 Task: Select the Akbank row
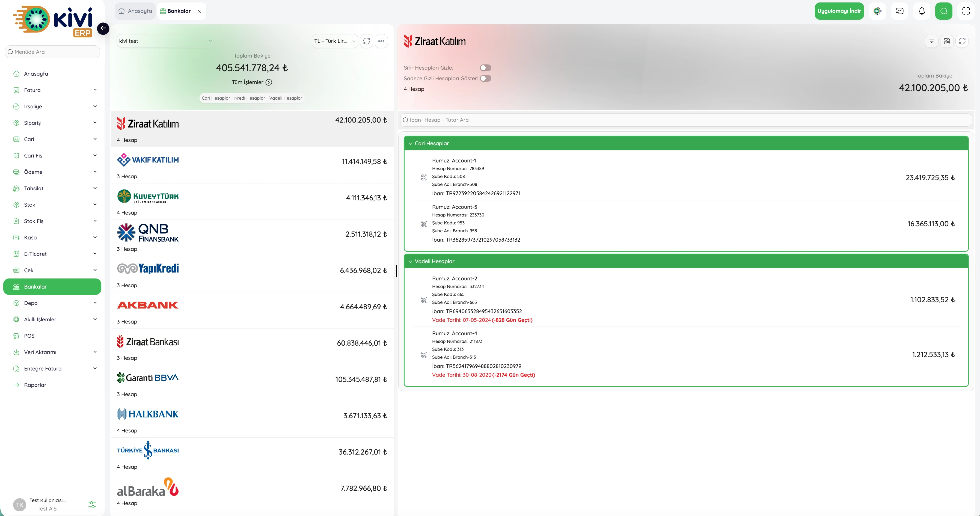click(x=252, y=310)
